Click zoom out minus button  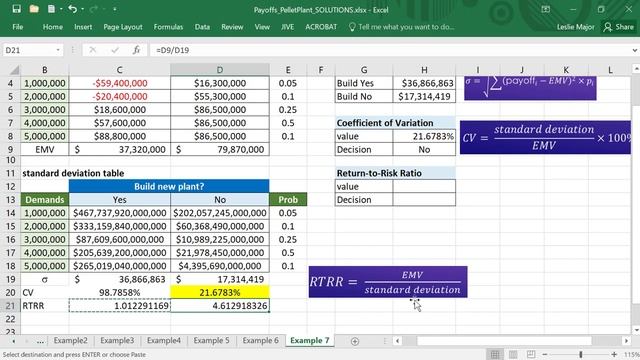click(x=544, y=355)
